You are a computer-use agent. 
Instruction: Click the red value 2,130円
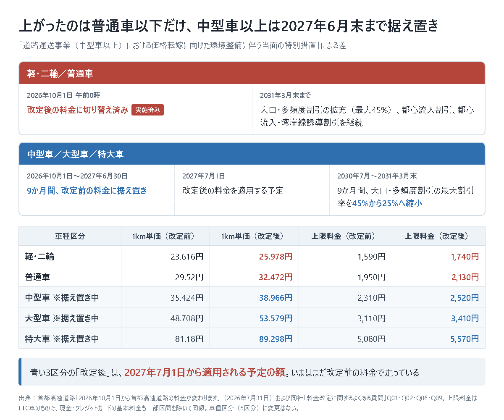[465, 277]
